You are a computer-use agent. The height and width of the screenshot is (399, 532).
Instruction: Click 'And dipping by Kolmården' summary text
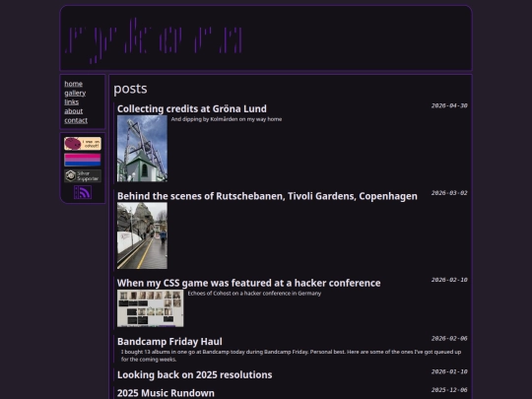pos(227,119)
